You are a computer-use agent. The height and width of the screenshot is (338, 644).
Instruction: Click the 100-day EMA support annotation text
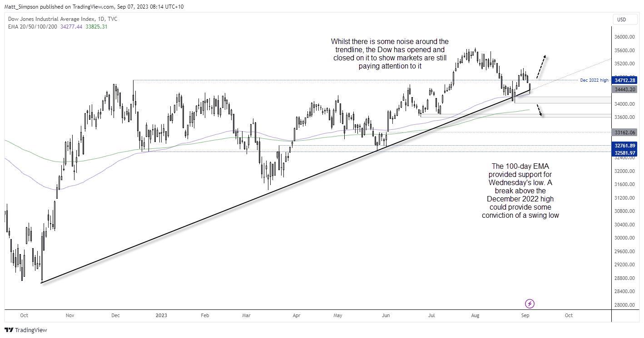pyautogui.click(x=520, y=191)
